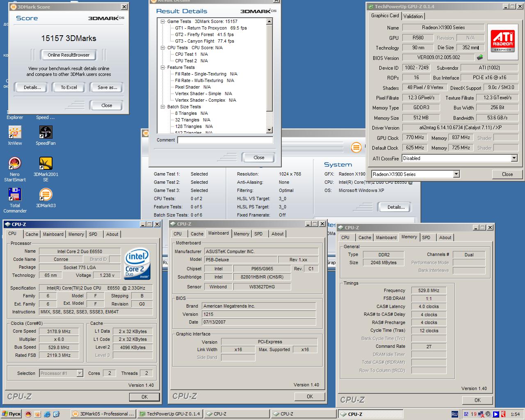
Task: Click the 15157 3DMarks score text
Action: (x=68, y=38)
